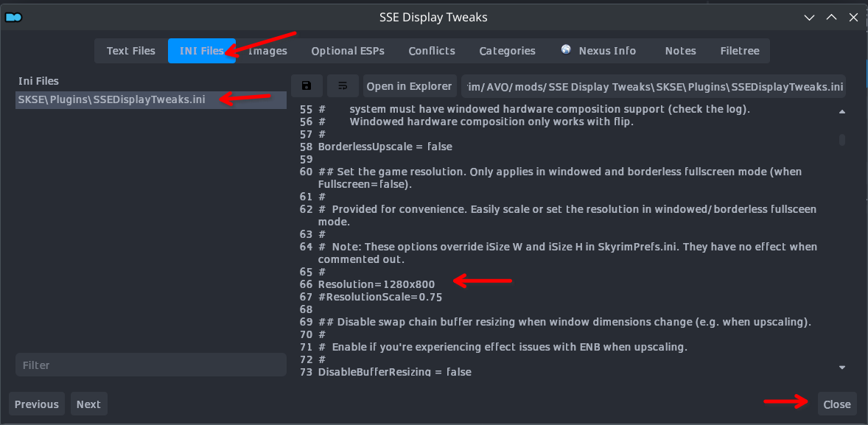Close the window with the X icon
868x425 pixels.
click(853, 17)
